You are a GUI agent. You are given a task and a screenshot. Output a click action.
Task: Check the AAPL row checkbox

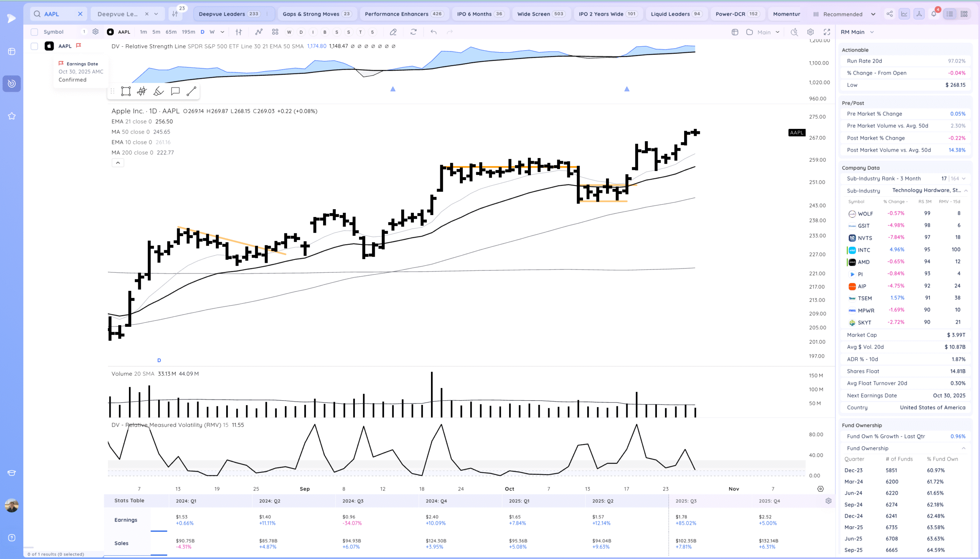(x=34, y=46)
